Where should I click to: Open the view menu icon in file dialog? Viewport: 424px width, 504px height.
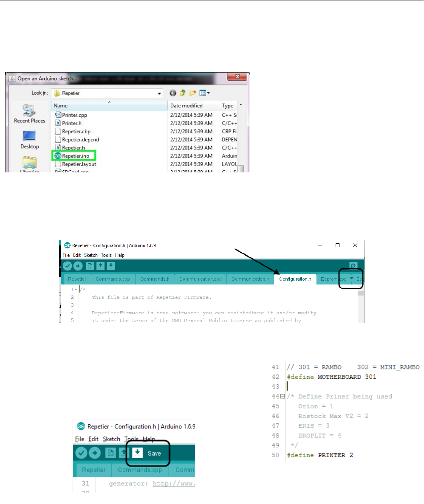pos(205,93)
